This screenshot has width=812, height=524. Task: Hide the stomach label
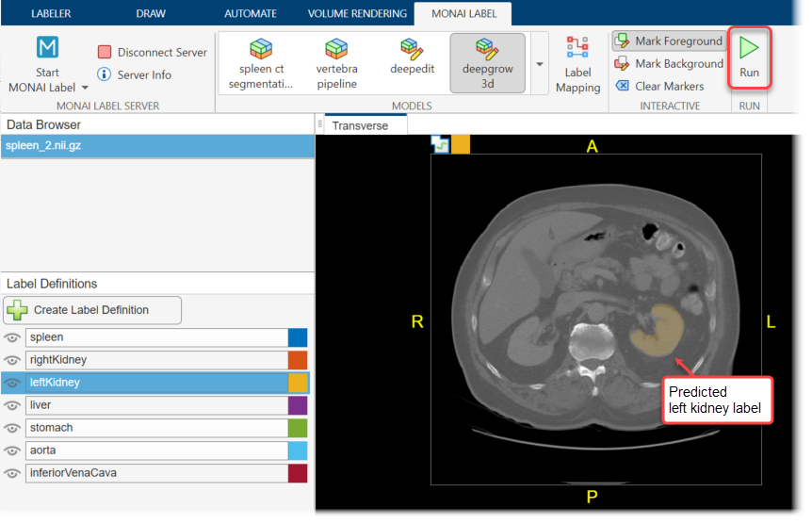pos(12,428)
